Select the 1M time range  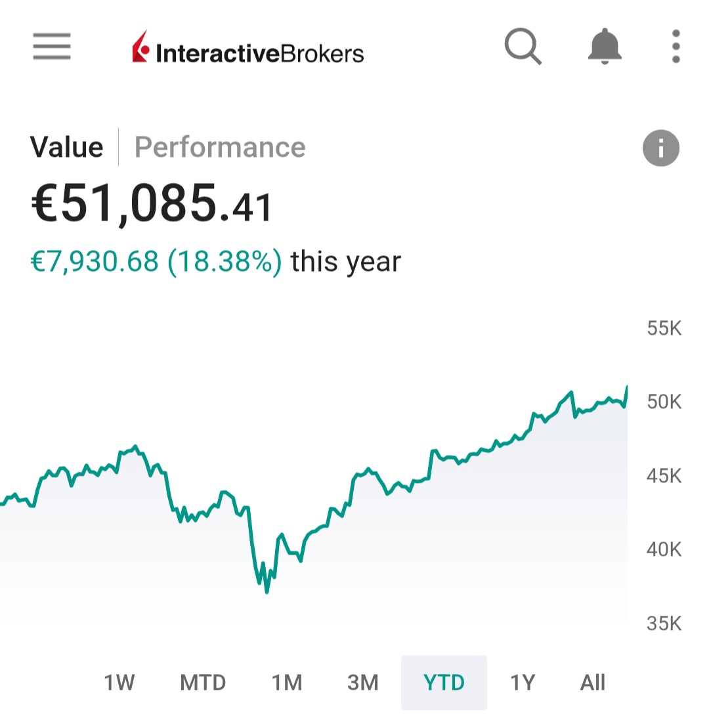tap(287, 683)
